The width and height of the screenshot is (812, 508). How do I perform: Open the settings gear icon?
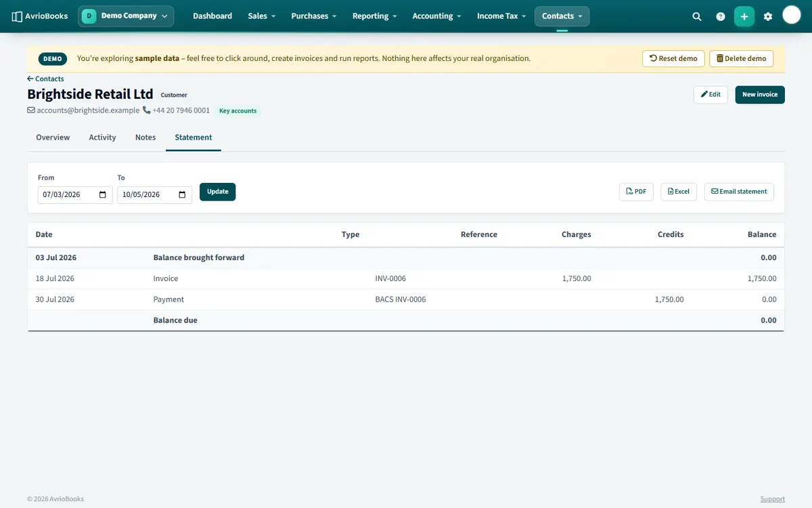pyautogui.click(x=768, y=16)
